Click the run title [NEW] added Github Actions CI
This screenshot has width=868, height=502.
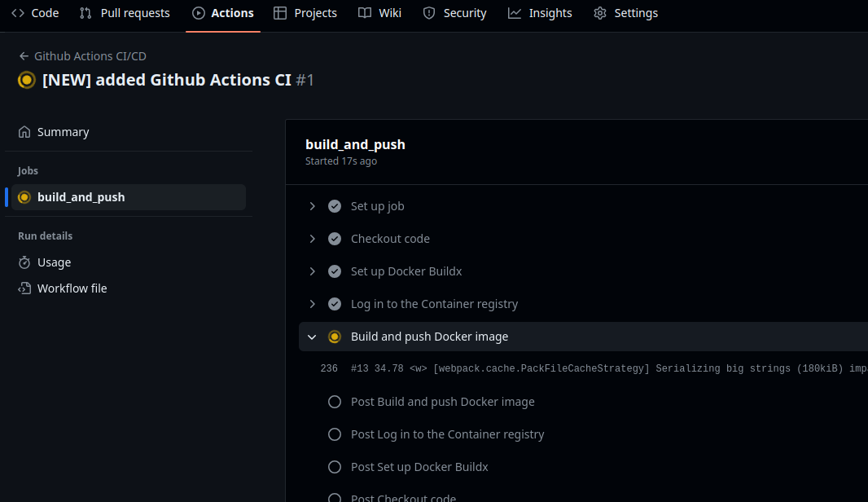click(x=167, y=81)
